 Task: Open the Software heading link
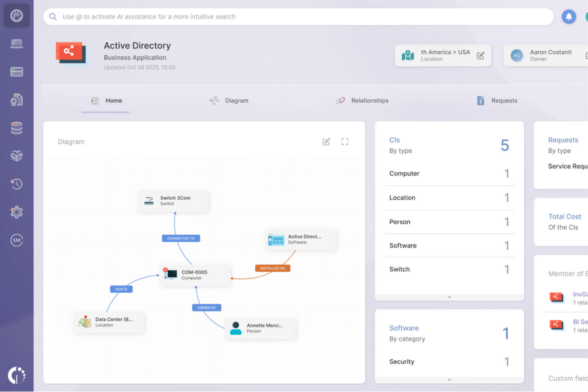404,328
